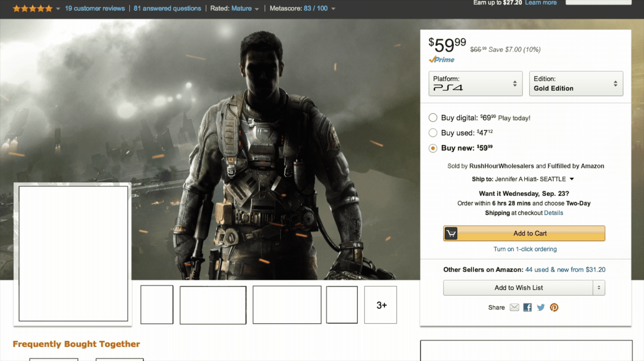Select the Buy new radio option

click(x=433, y=148)
